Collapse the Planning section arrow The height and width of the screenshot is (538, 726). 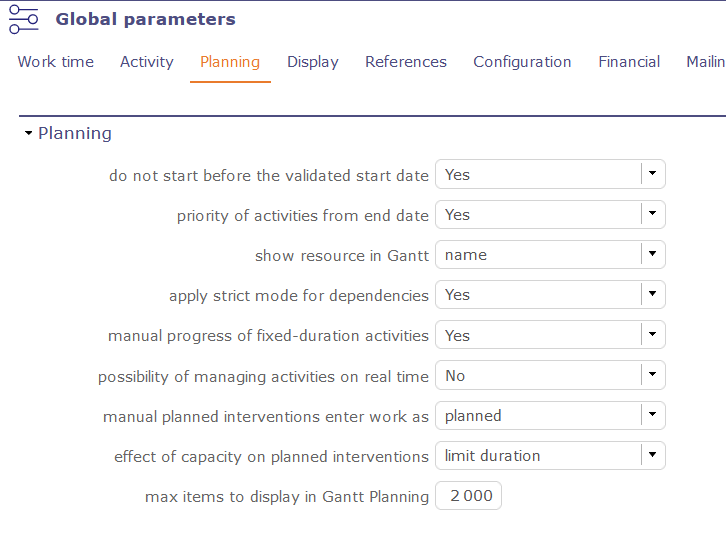click(29, 133)
